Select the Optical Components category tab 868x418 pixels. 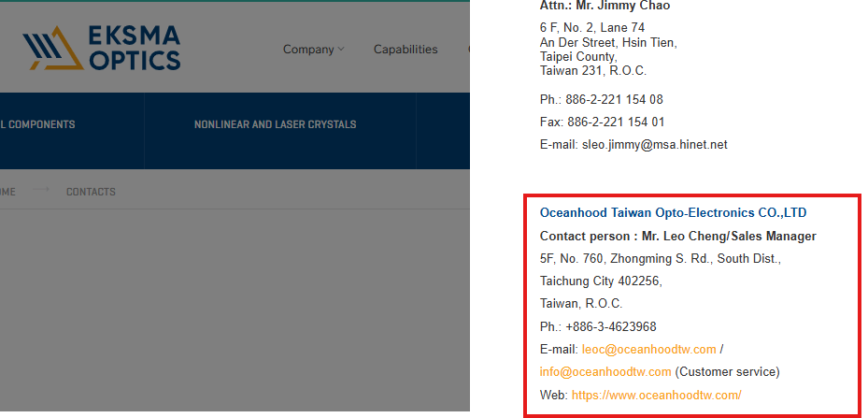[37, 124]
